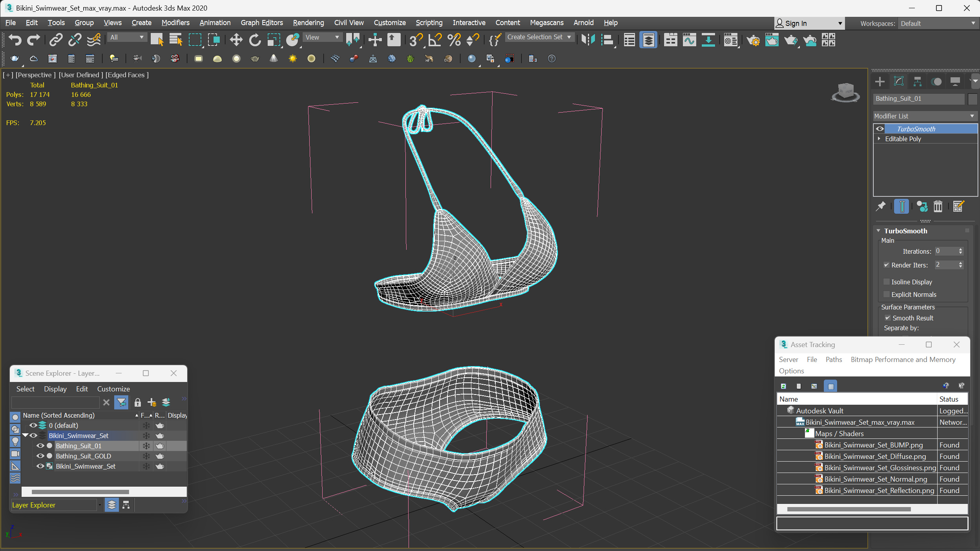Open the Graph Editors menu

click(x=262, y=22)
